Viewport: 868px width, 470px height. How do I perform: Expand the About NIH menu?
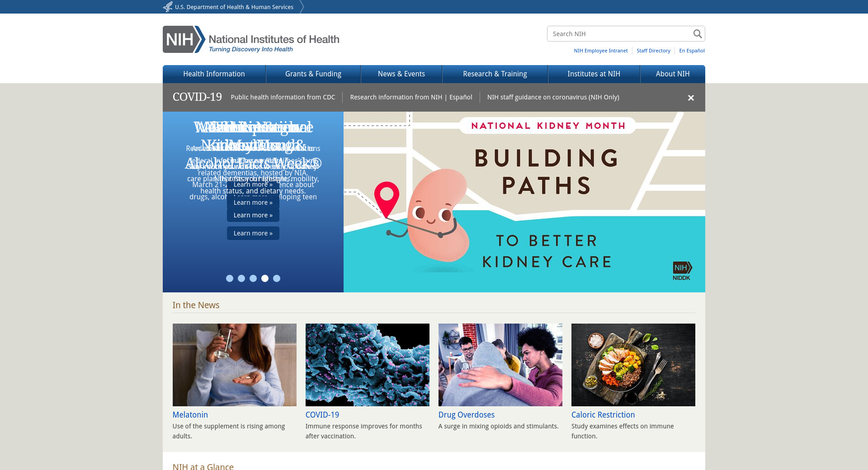[x=672, y=74]
